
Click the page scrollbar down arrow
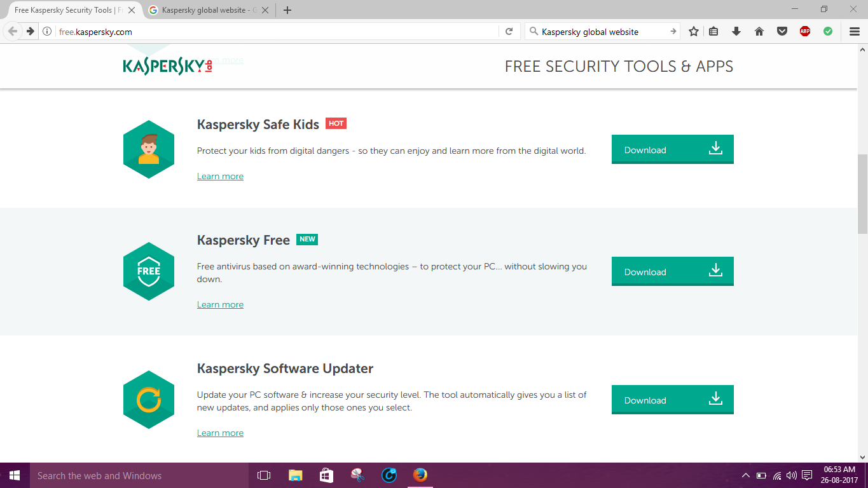pyautogui.click(x=863, y=457)
